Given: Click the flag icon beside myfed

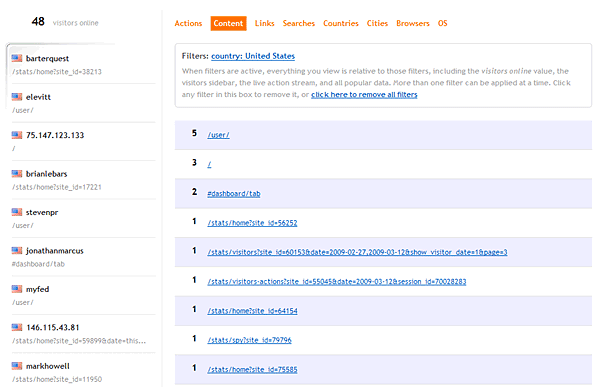Looking at the screenshot, I should (17, 289).
